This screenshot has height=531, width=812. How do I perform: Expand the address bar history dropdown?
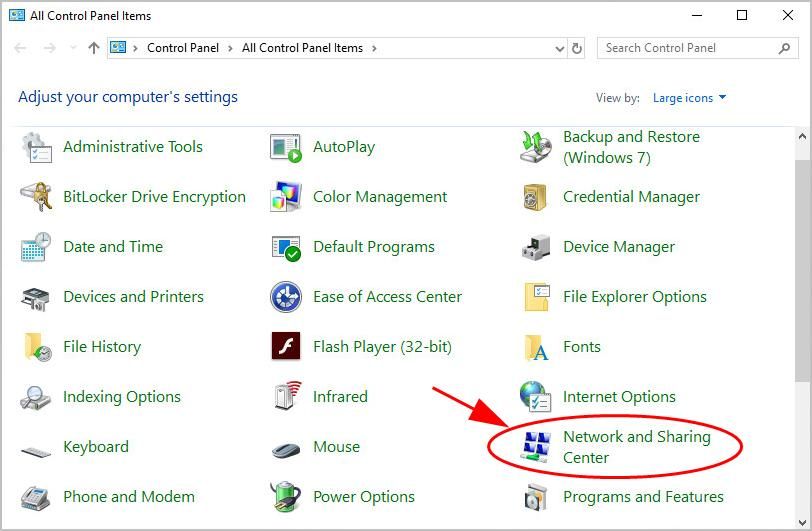click(559, 48)
